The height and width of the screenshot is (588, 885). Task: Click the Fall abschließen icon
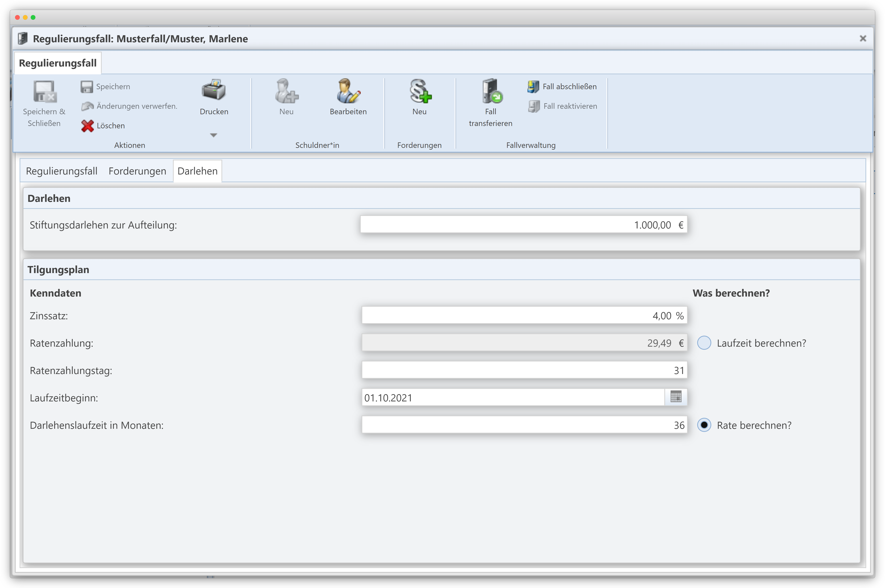click(533, 87)
